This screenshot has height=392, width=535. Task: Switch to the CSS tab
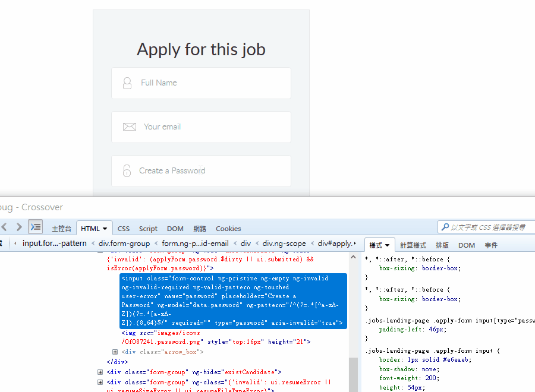[x=124, y=229]
